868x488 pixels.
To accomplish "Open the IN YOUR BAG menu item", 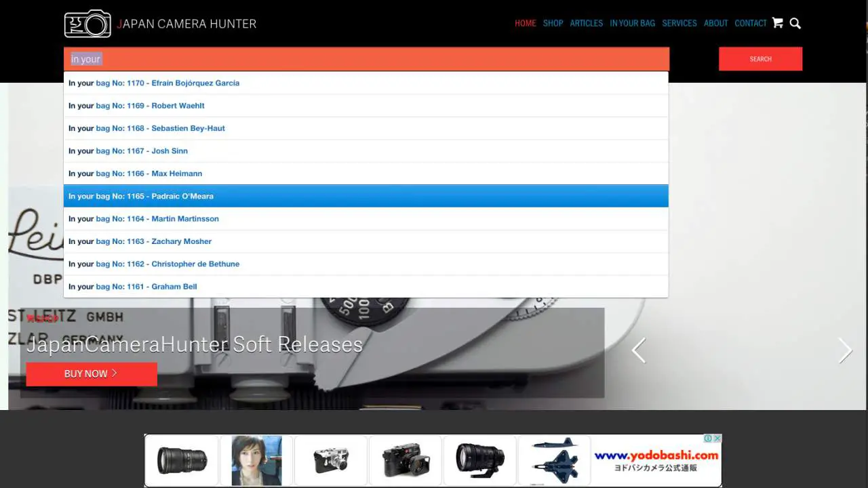I will click(x=633, y=23).
